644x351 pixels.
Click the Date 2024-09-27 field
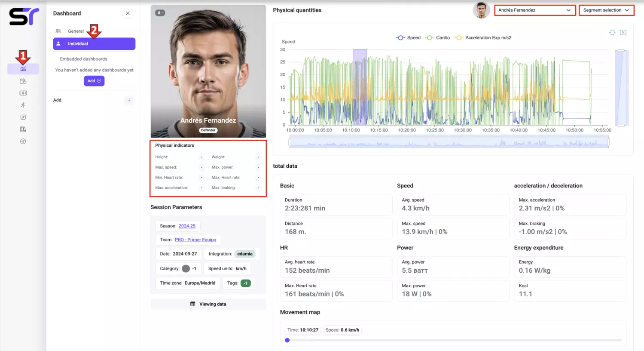click(x=178, y=254)
